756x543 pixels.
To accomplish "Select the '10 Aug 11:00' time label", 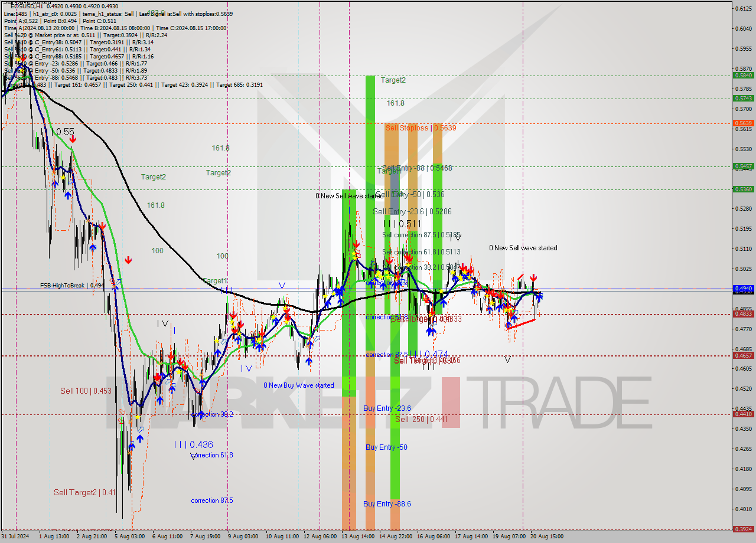I will 282,537.
